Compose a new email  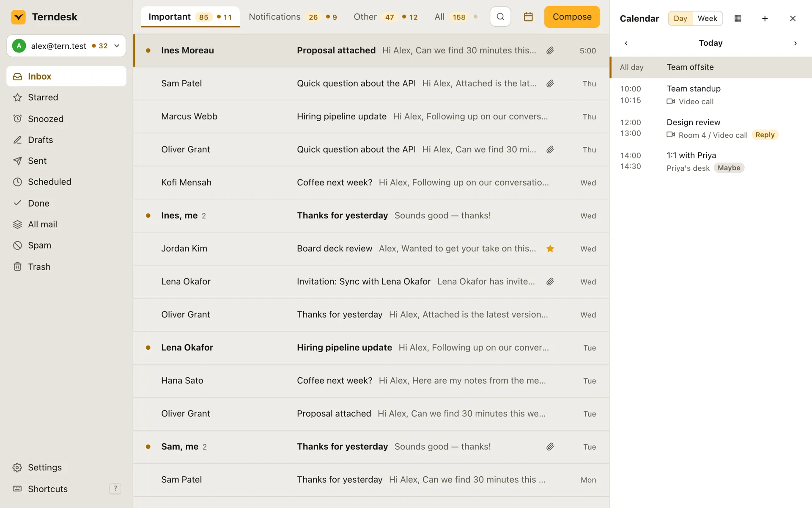pos(572,17)
